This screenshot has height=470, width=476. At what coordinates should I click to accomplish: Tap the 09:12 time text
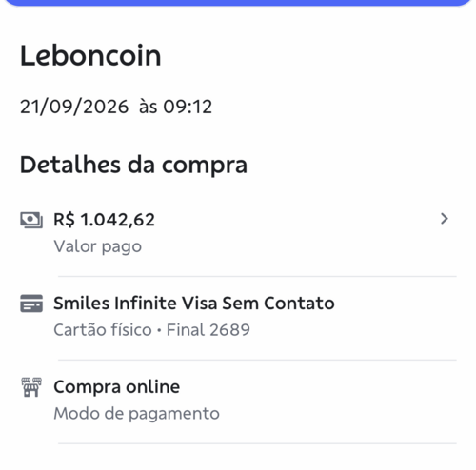click(188, 107)
